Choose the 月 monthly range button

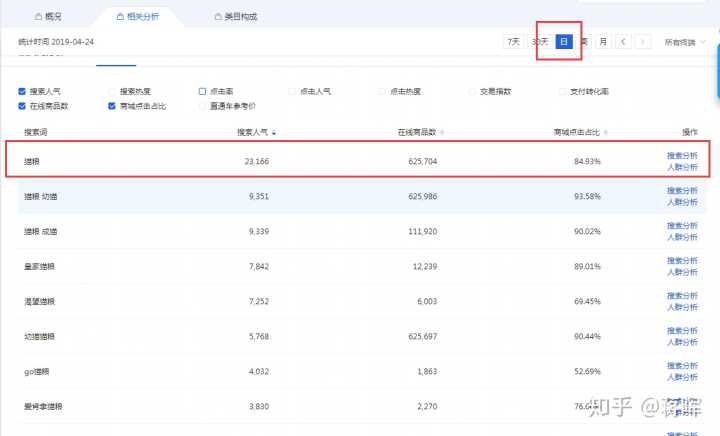603,42
